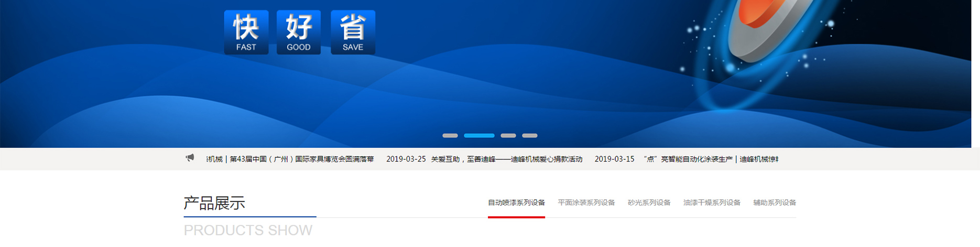Jump to the third banner slide indicator
The image size is (980, 247).
508,136
